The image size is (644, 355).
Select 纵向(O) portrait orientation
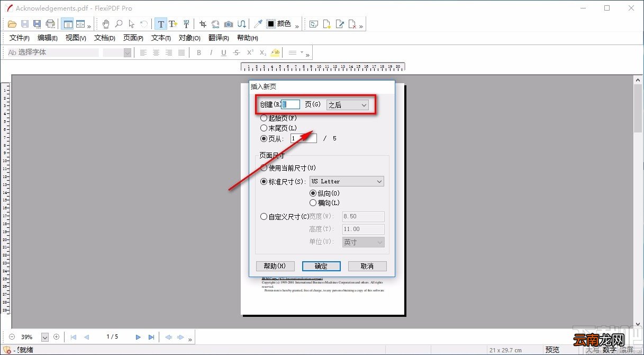324,193
